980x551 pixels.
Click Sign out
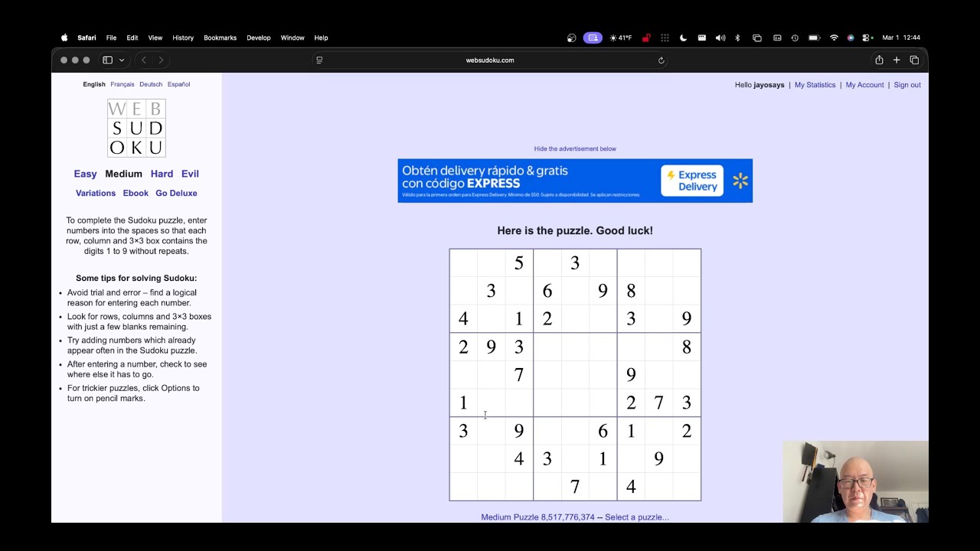907,85
